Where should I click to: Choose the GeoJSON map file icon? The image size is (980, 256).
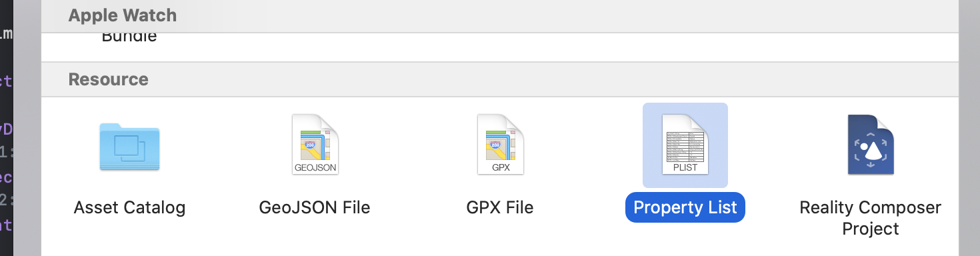coord(315,145)
